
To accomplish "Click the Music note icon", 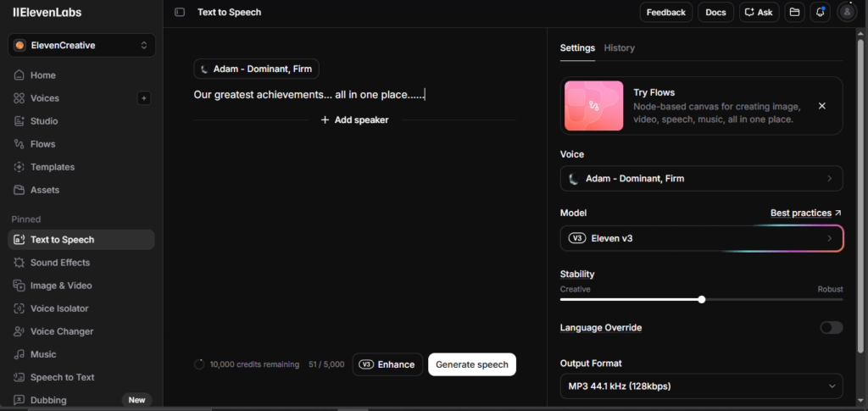I will (x=19, y=354).
